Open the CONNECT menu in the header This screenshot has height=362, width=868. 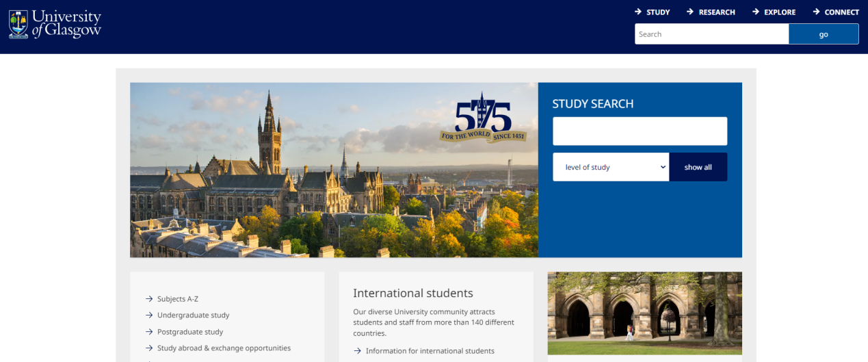[841, 12]
